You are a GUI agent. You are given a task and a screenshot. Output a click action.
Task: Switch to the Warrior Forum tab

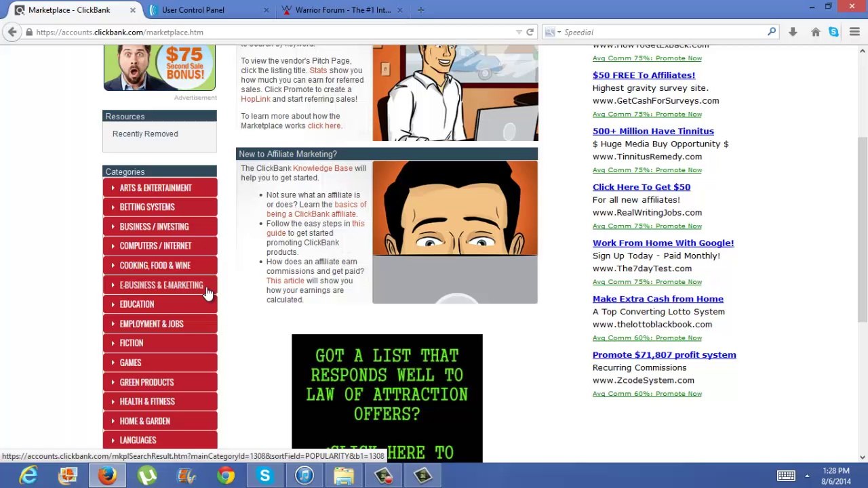[340, 10]
